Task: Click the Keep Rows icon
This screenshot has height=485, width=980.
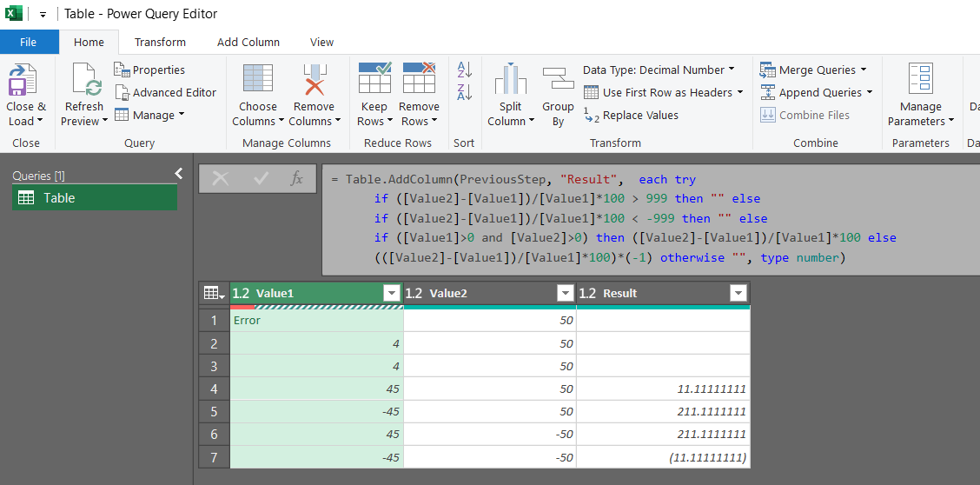Action: point(374,78)
